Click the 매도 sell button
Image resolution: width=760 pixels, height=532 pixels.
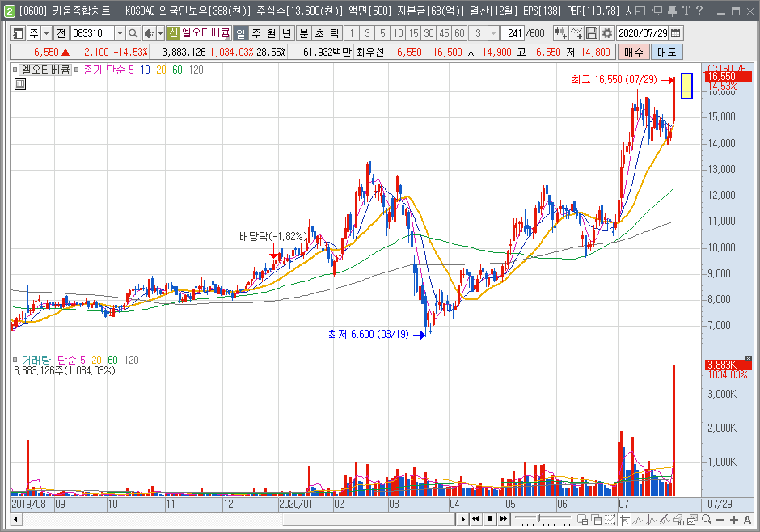tap(667, 52)
